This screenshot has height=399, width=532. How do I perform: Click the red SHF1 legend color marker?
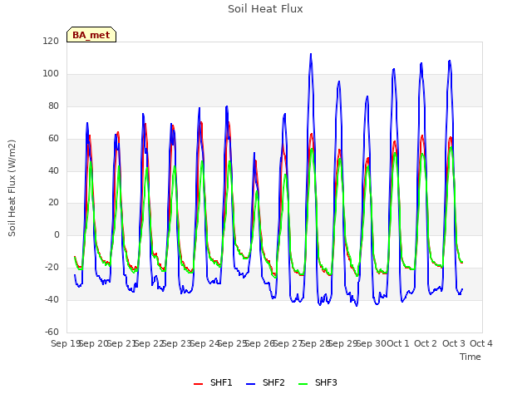(198, 384)
